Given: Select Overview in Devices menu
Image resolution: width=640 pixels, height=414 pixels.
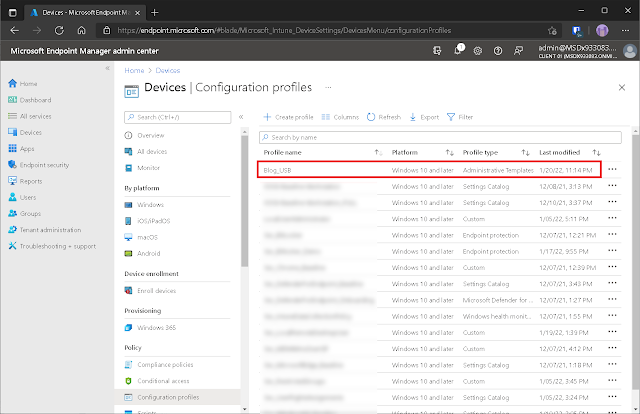Looking at the screenshot, I should pyautogui.click(x=144, y=136).
